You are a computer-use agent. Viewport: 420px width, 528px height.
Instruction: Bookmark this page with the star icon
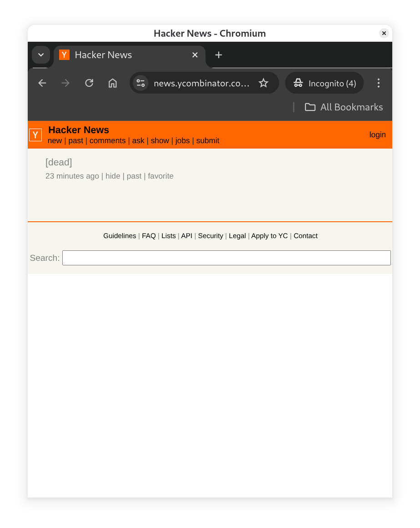tap(264, 83)
